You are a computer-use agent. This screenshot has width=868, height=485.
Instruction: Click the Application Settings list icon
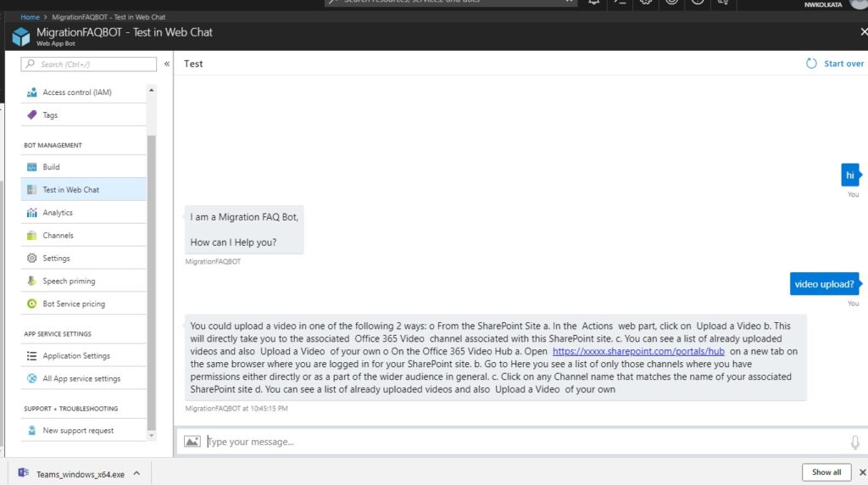click(x=31, y=355)
